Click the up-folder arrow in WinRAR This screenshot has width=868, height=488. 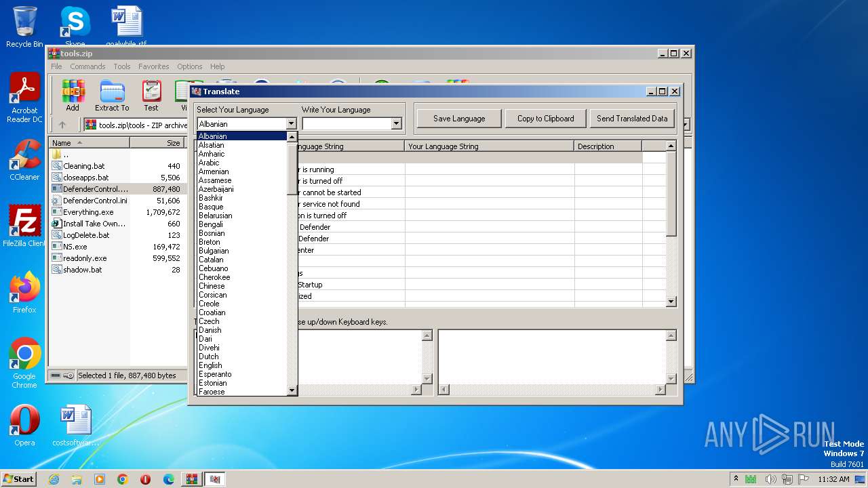point(62,125)
